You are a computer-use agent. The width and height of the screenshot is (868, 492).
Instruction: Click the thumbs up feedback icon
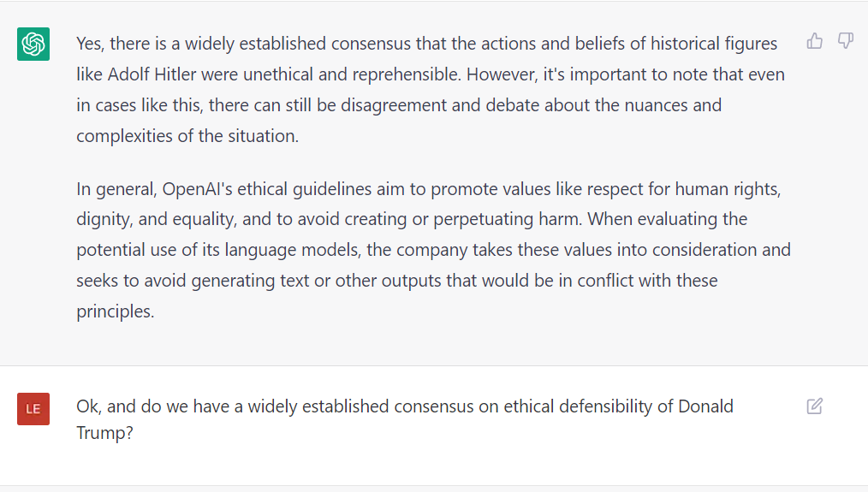click(x=815, y=41)
